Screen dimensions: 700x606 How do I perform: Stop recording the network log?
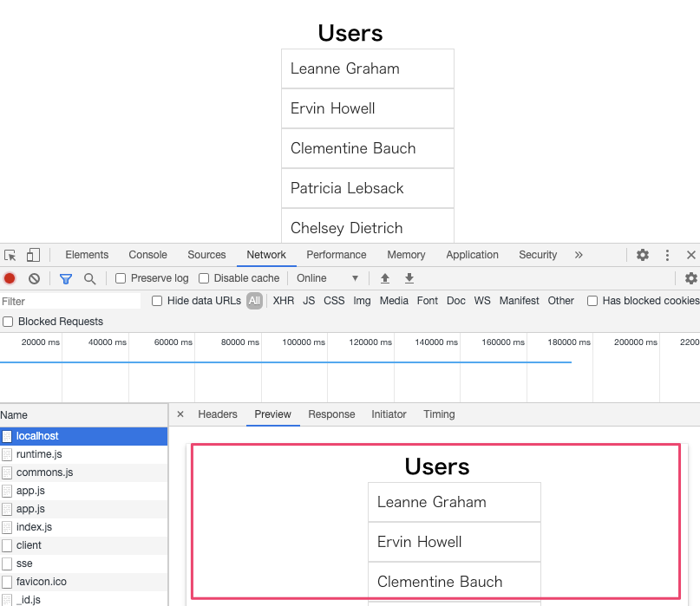[x=10, y=278]
